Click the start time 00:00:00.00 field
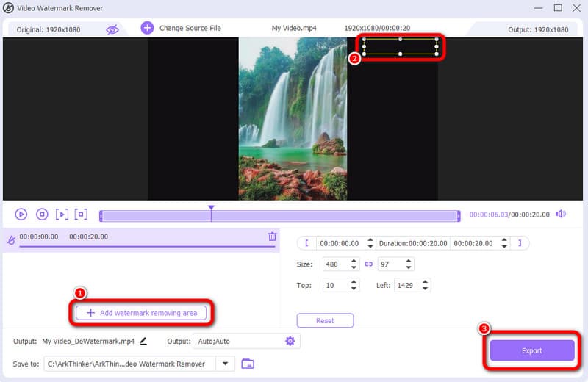Image resolution: width=588 pixels, height=382 pixels. point(340,243)
